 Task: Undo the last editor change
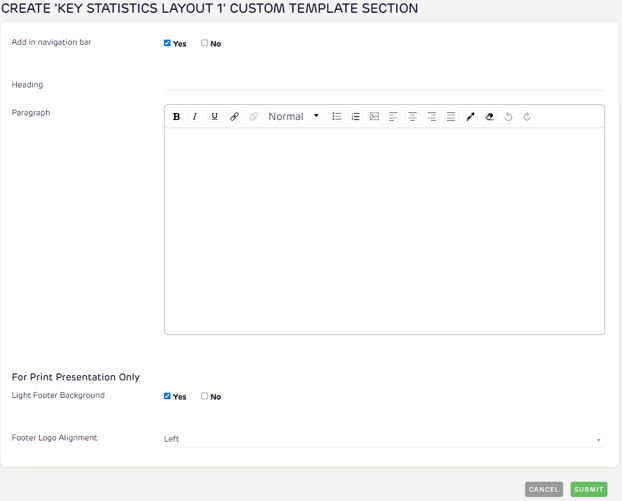pyautogui.click(x=508, y=117)
